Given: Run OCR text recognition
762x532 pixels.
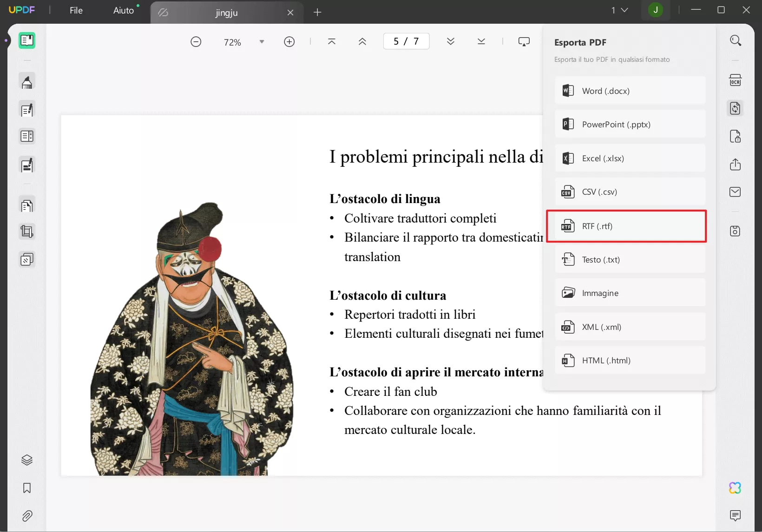Looking at the screenshot, I should point(735,80).
